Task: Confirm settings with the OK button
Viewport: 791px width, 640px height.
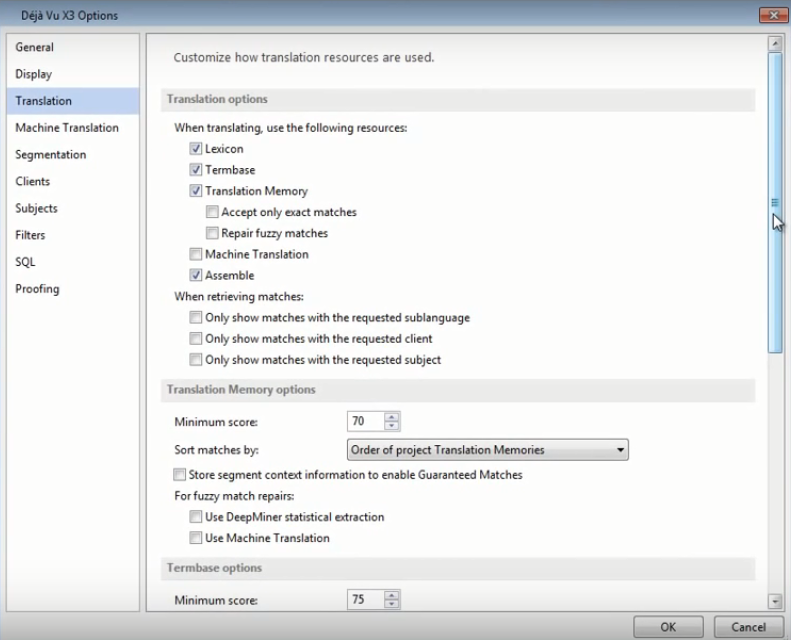Action: coord(668,627)
